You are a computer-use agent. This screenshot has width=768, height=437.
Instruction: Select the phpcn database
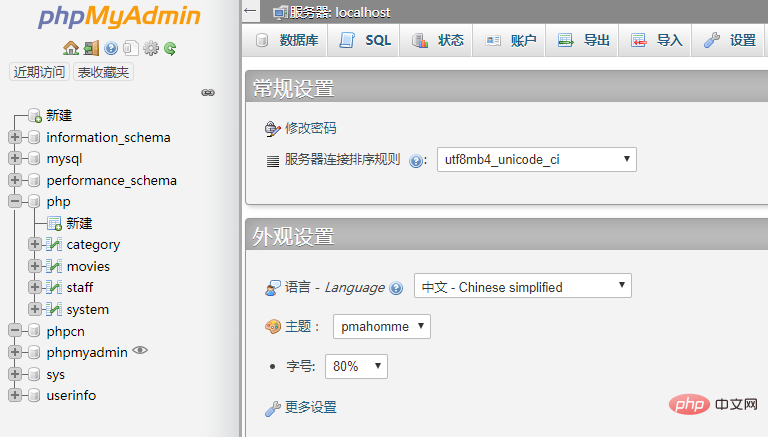point(66,331)
